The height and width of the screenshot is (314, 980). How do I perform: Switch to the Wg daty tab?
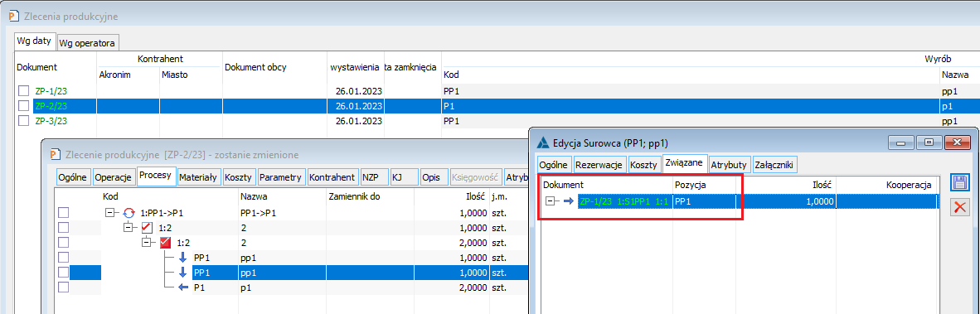(x=34, y=41)
